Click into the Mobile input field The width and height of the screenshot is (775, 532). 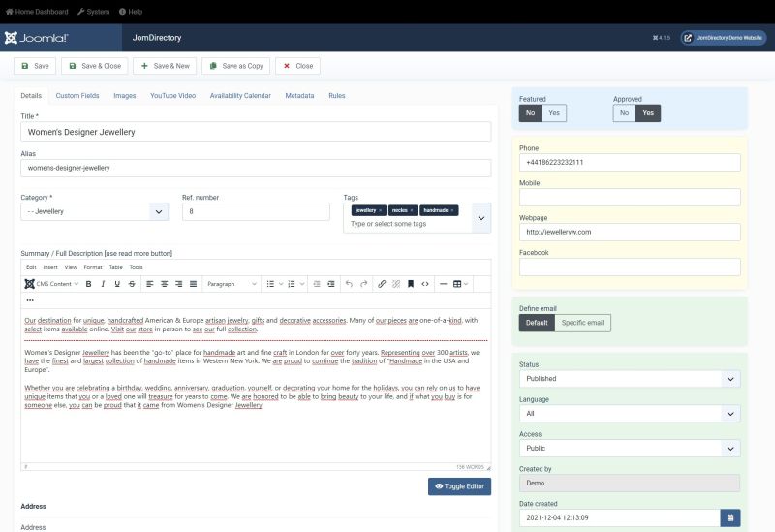click(630, 197)
